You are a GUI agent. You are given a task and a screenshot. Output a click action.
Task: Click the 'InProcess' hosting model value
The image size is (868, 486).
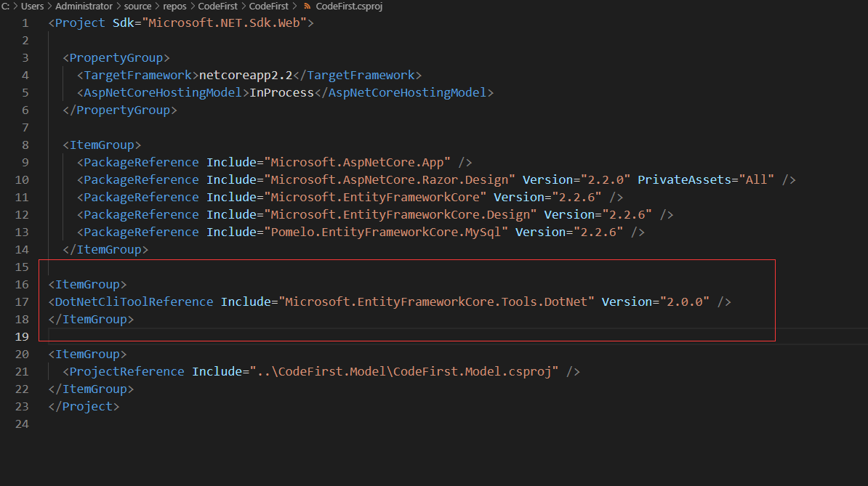pyautogui.click(x=282, y=92)
